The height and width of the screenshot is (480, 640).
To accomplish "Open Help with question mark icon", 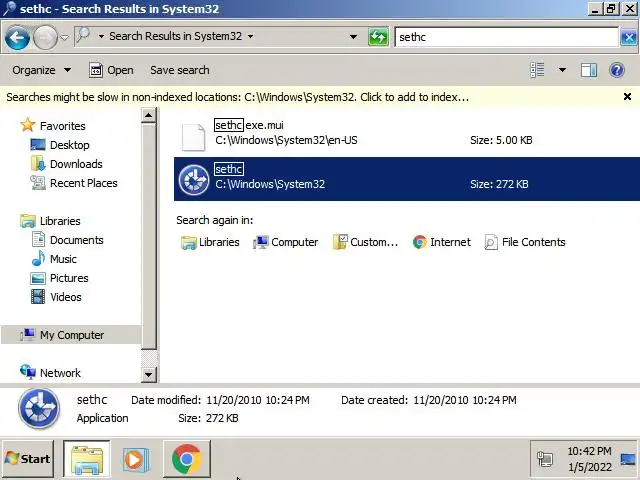I will click(x=617, y=70).
